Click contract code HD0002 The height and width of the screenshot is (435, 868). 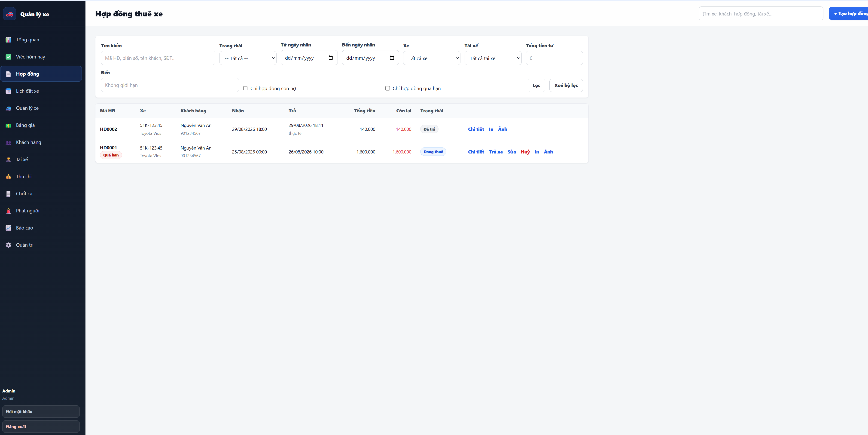[x=109, y=129]
